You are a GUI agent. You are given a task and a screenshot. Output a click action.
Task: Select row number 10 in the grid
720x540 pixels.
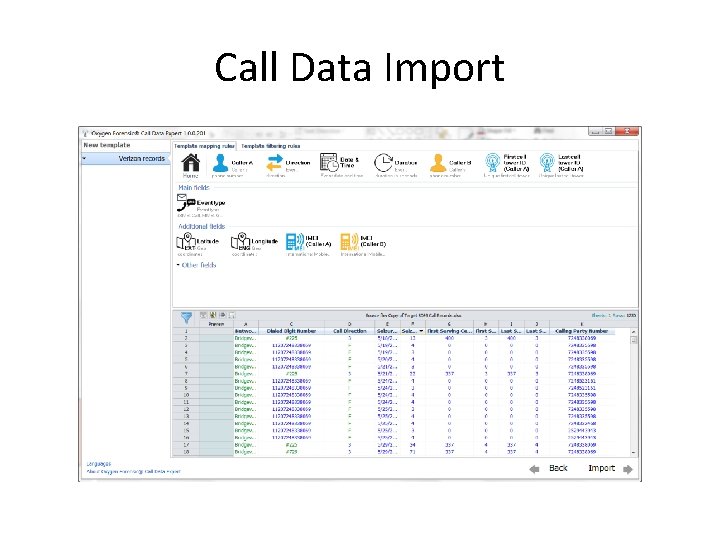[x=186, y=395]
